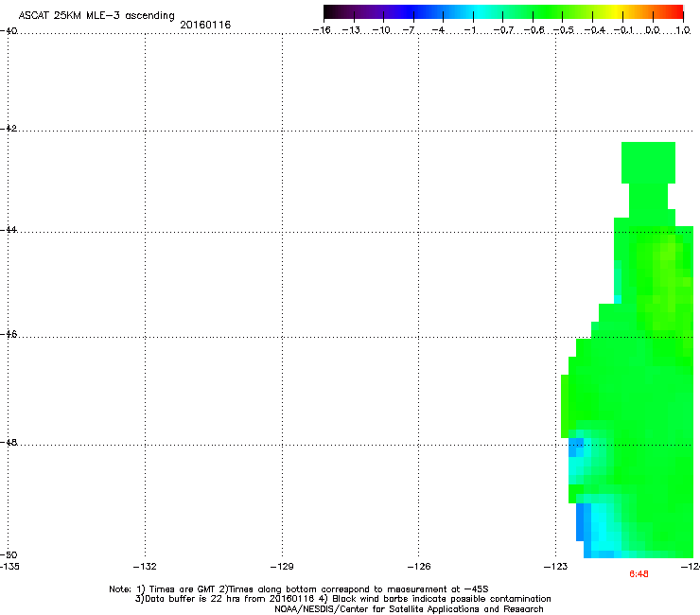Click the longitude axis label -135
Image resolution: width=700 pixels, height=615 pixels.
coord(9,567)
